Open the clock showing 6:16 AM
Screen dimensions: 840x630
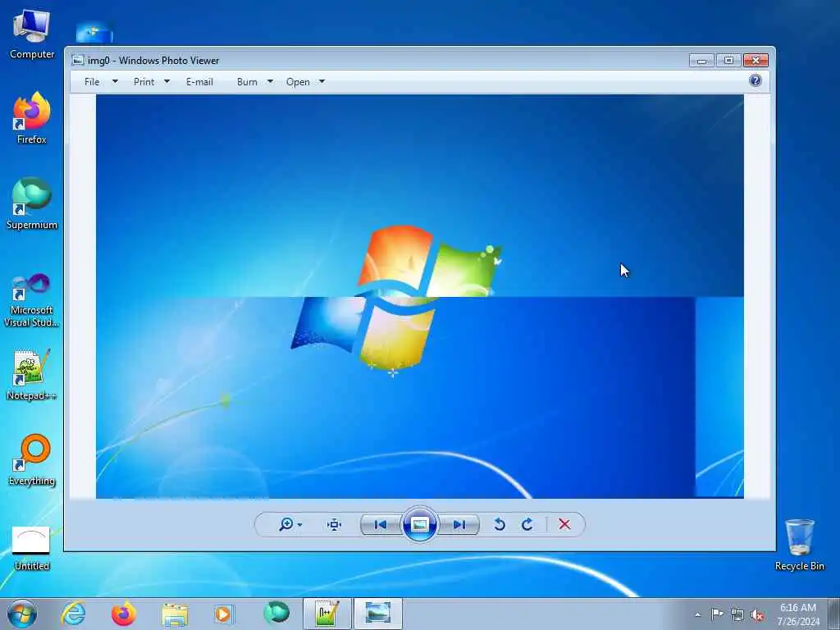coord(798,614)
